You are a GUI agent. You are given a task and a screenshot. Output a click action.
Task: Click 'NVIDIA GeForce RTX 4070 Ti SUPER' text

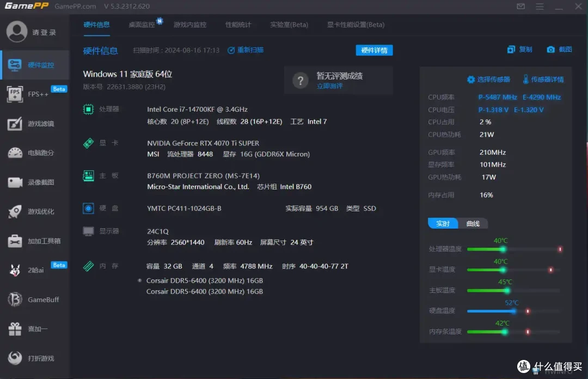click(203, 143)
